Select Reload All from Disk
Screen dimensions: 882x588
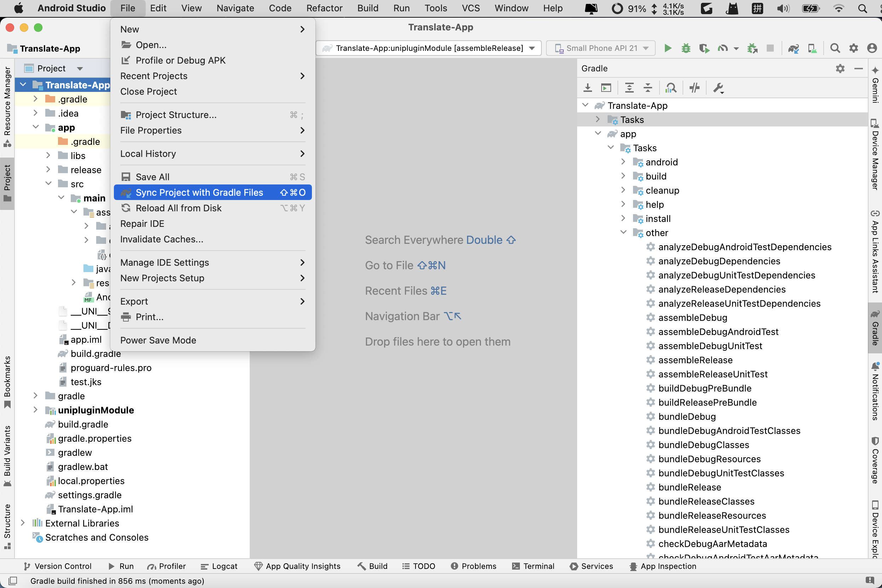pyautogui.click(x=213, y=208)
